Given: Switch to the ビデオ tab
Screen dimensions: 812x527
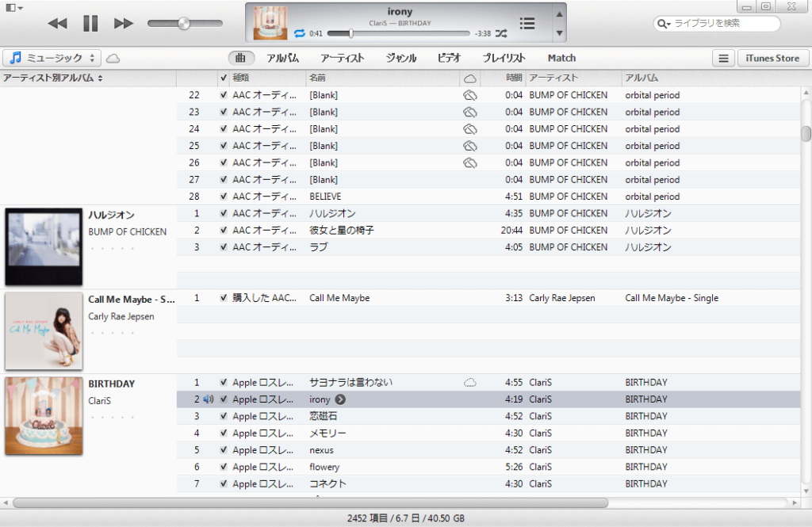Looking at the screenshot, I should 449,58.
